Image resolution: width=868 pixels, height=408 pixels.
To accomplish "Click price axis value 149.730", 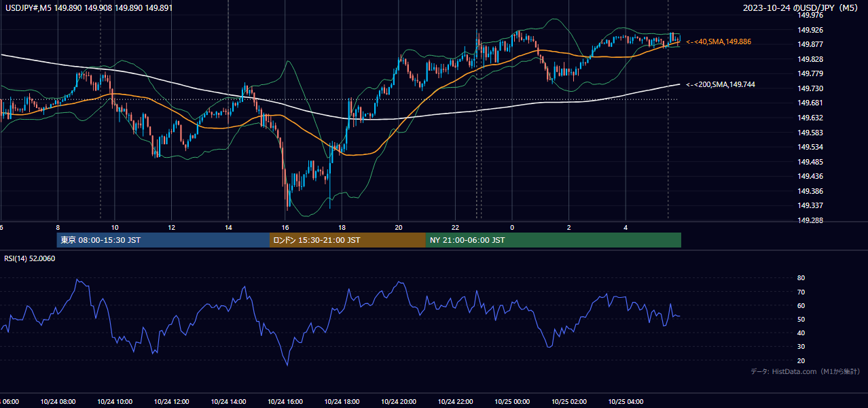I will pos(810,88).
